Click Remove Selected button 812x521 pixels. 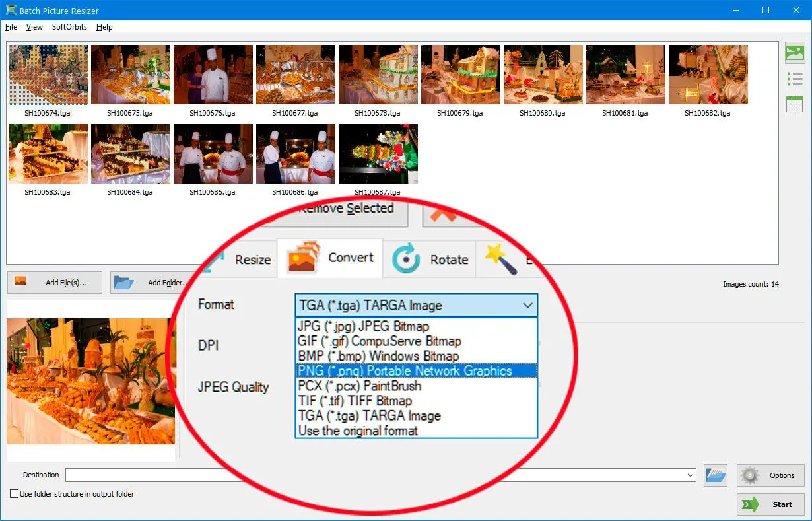pos(345,209)
